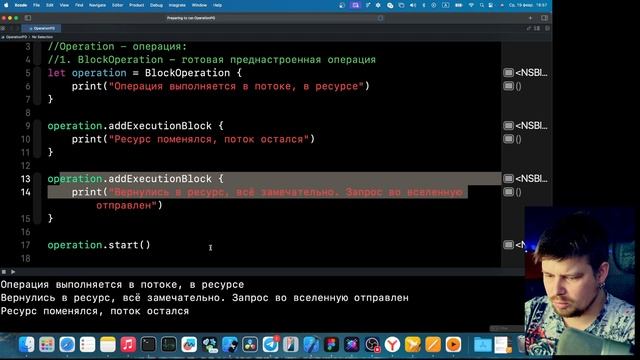Open the No Selection jump bar item
The image size is (640, 360).
click(42, 37)
